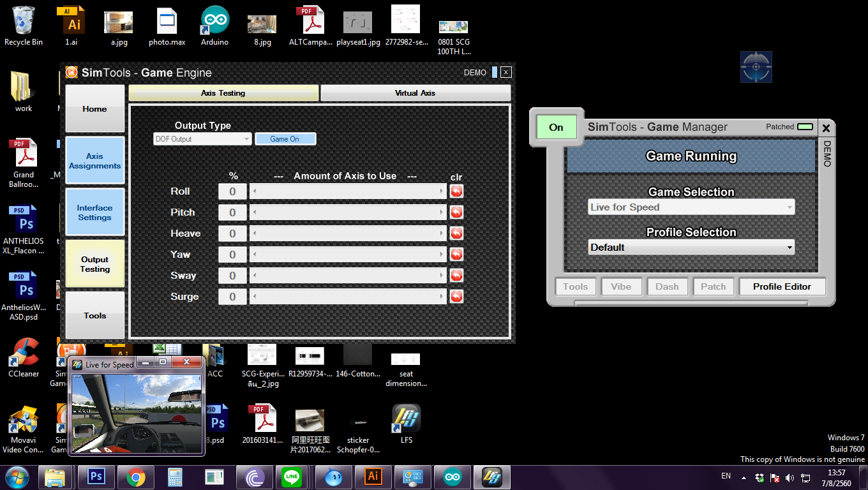
Task: Open LINE from the taskbar
Action: pyautogui.click(x=292, y=477)
